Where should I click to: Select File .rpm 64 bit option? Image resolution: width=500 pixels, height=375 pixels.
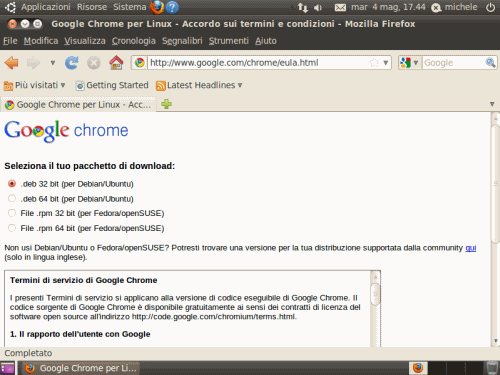[x=12, y=228]
